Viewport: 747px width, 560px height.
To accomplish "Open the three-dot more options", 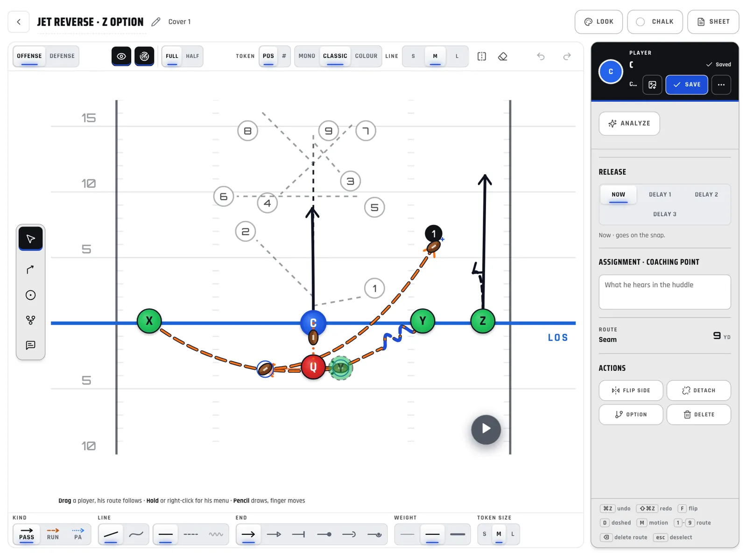I will click(x=721, y=85).
